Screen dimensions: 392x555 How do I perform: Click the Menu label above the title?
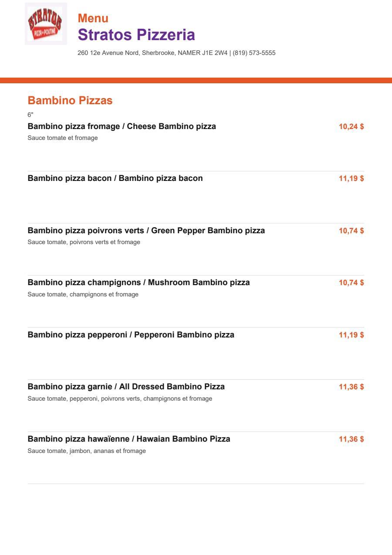tap(93, 18)
